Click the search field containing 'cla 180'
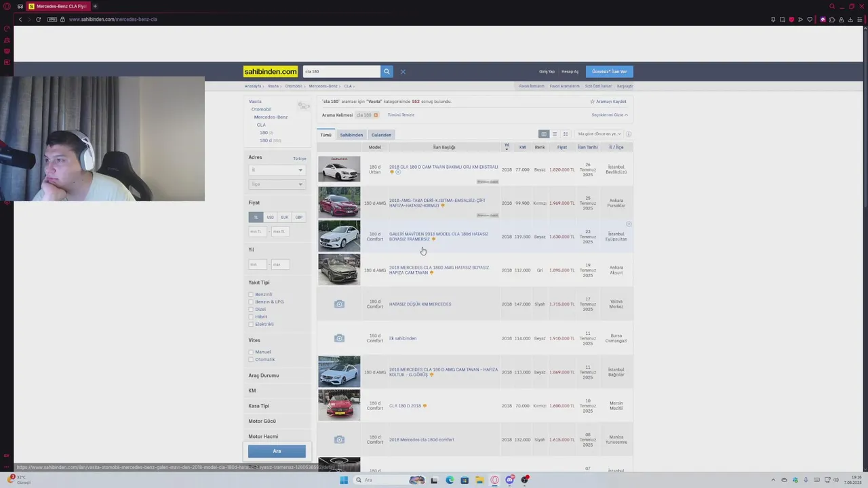868x488 pixels. tap(341, 71)
